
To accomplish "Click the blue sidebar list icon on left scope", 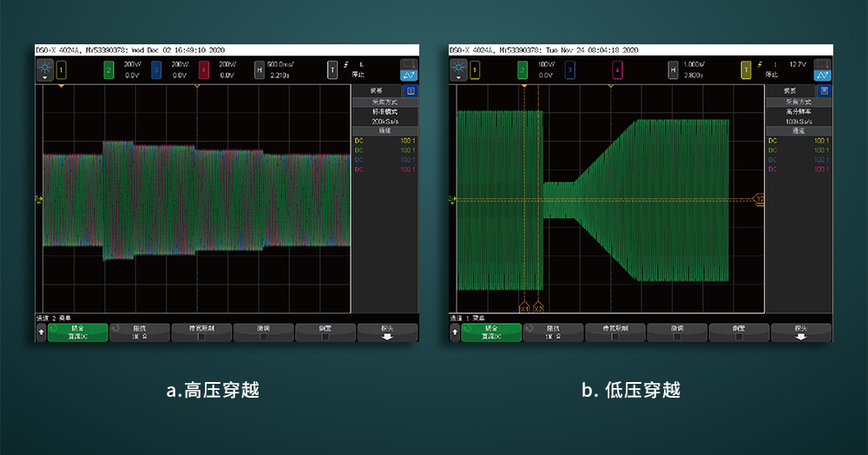I will 410,90.
